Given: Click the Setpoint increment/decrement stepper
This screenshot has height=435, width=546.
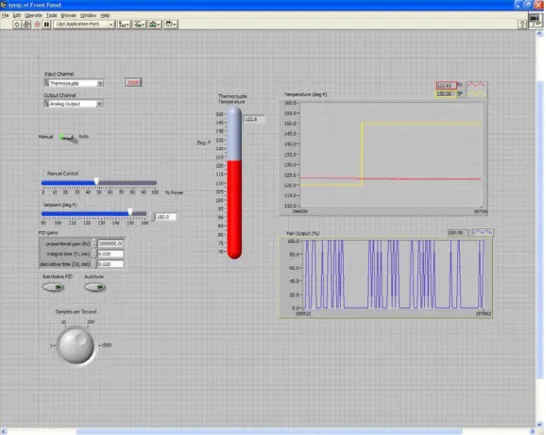Looking at the screenshot, I should (153, 217).
